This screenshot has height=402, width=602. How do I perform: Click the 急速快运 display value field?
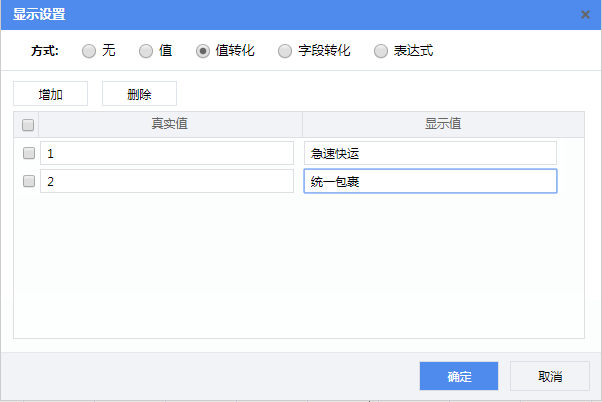tap(429, 153)
